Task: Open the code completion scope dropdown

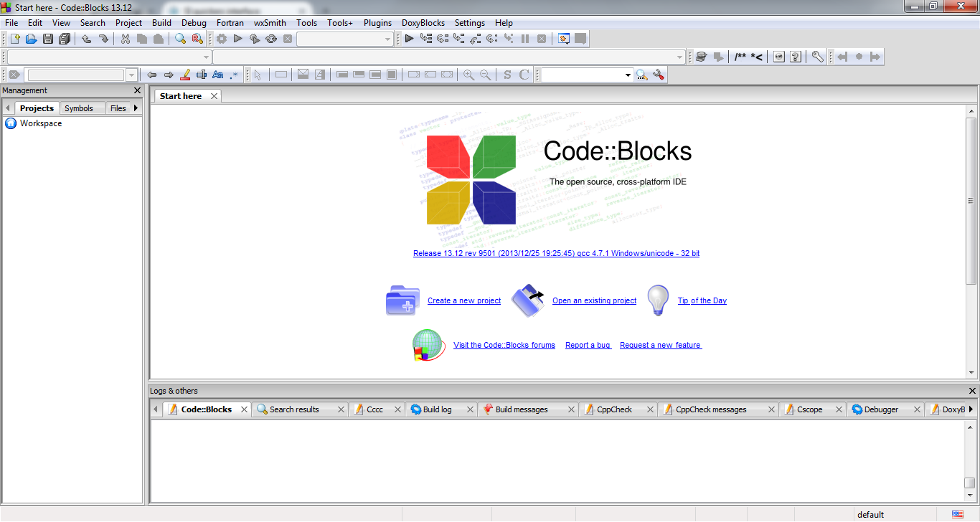Action: [206, 57]
